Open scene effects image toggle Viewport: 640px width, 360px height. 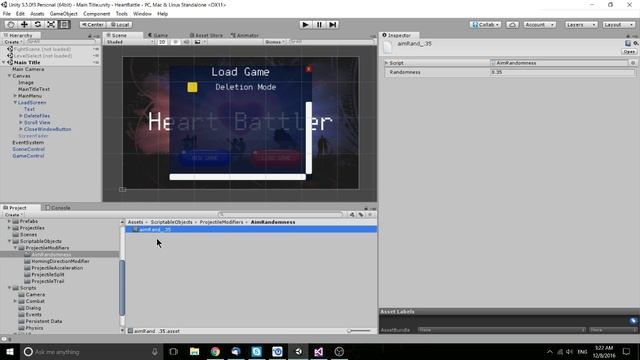(x=199, y=42)
